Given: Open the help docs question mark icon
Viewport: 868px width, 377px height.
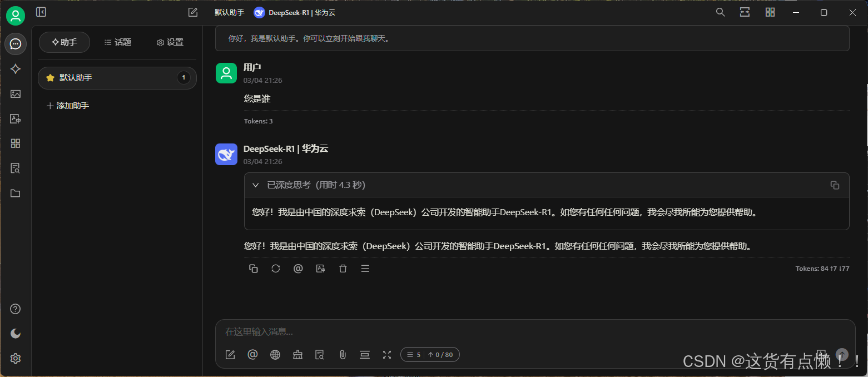Looking at the screenshot, I should pos(16,309).
